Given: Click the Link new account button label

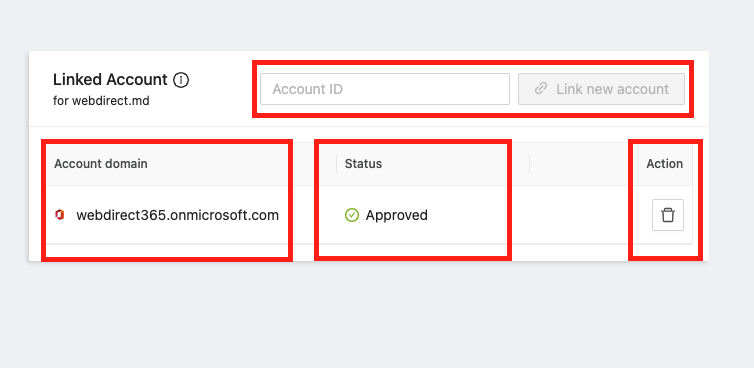Looking at the screenshot, I should [612, 89].
